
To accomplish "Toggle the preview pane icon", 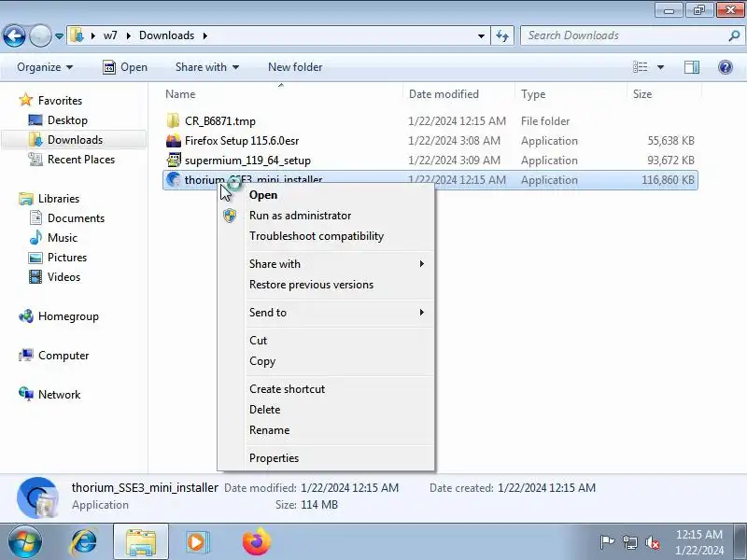I will coord(692,67).
